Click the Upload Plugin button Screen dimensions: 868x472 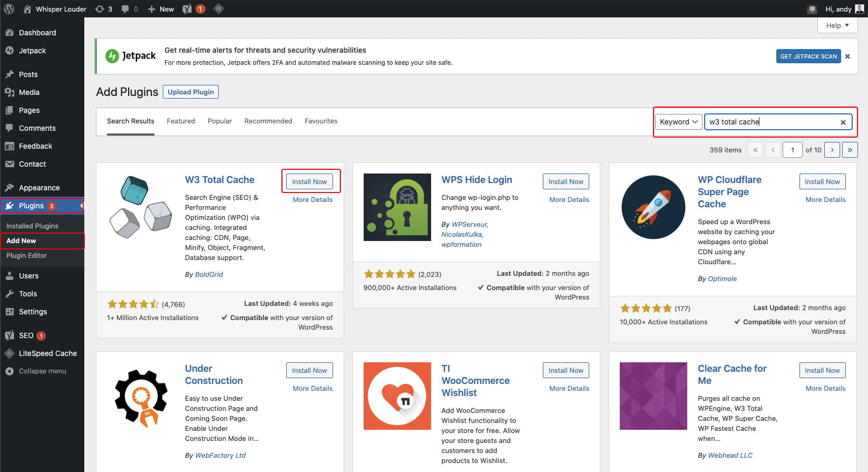[x=191, y=92]
